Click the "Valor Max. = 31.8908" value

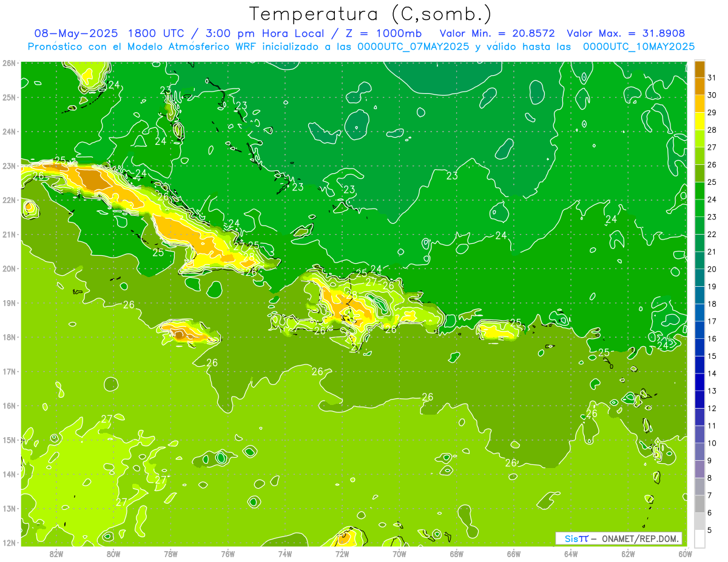[x=626, y=33]
